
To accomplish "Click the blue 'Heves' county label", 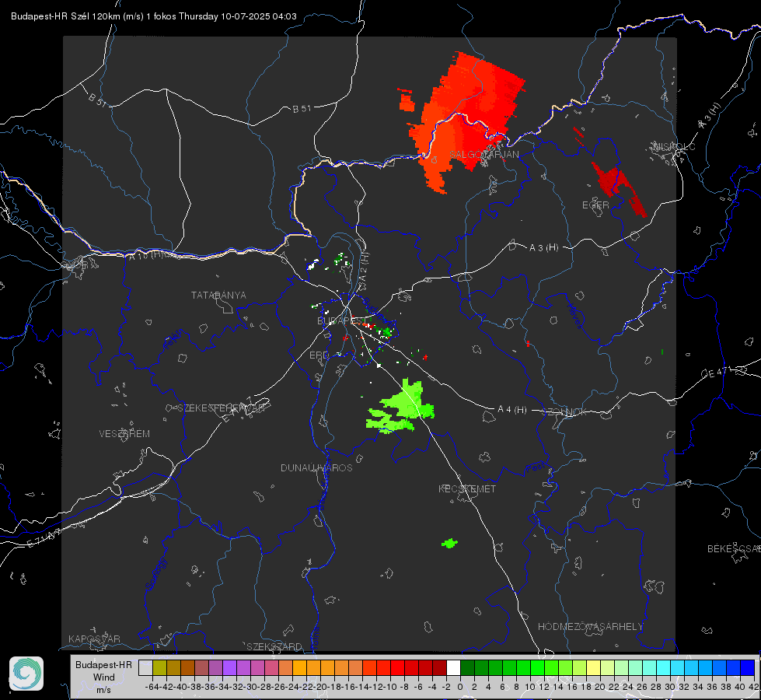I will click(574, 316).
